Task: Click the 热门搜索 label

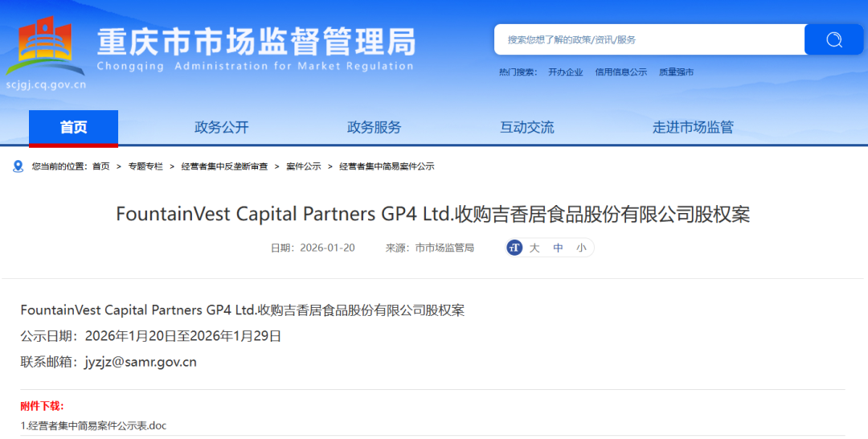Action: point(518,72)
